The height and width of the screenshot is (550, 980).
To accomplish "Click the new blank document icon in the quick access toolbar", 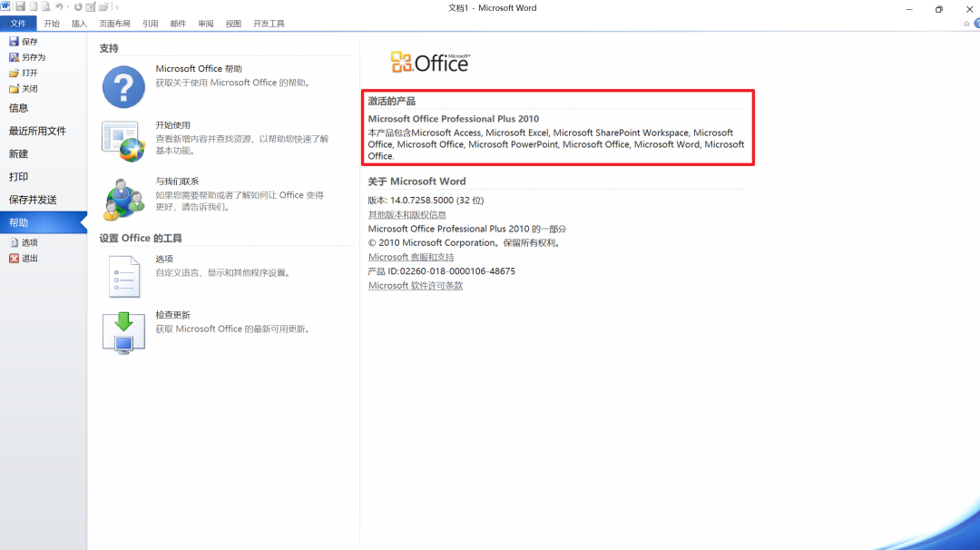I will (34, 6).
